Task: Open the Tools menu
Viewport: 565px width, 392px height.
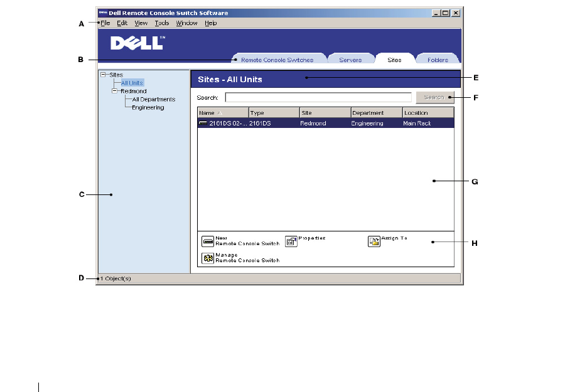Action: (x=162, y=23)
